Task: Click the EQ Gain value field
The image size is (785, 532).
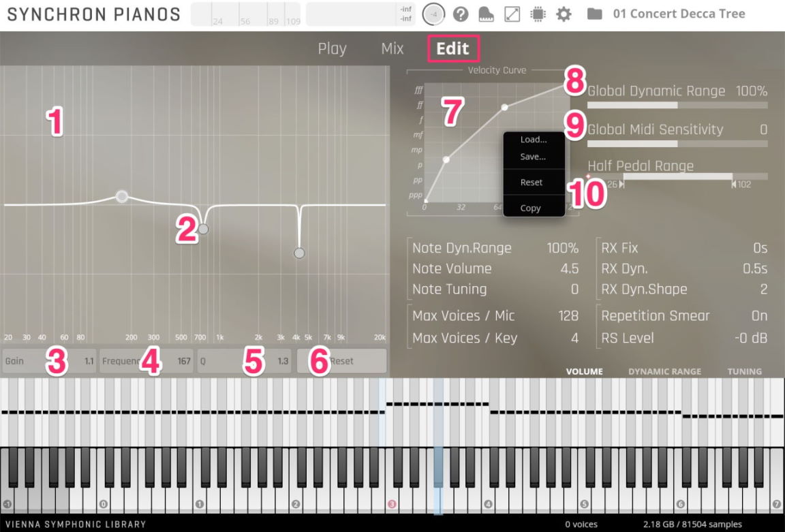Action: pos(49,361)
